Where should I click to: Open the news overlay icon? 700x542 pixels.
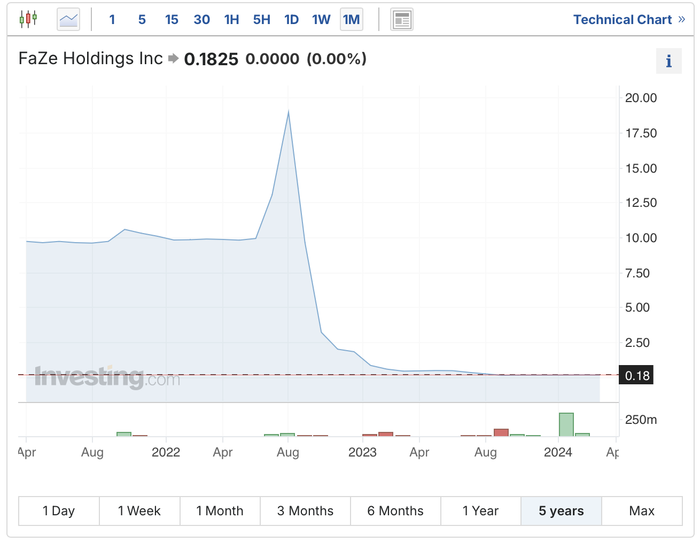click(402, 20)
